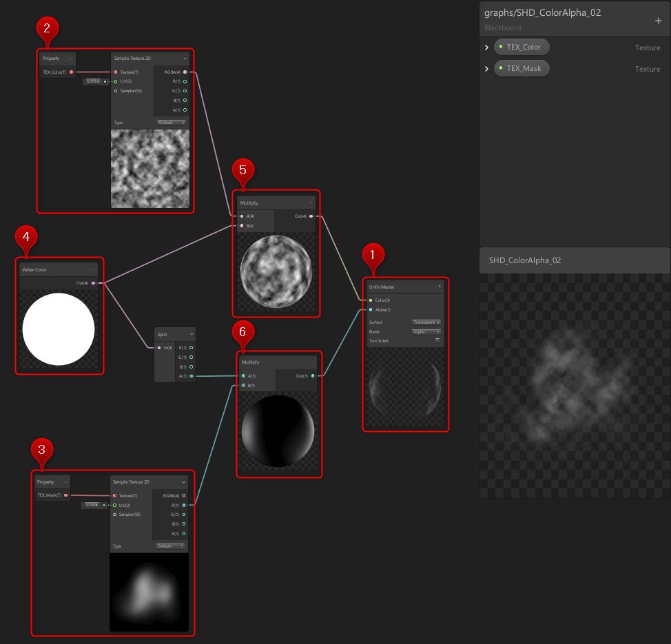
Task: Click A(1) output port of TEX_Color sampler
Action: click(x=185, y=110)
